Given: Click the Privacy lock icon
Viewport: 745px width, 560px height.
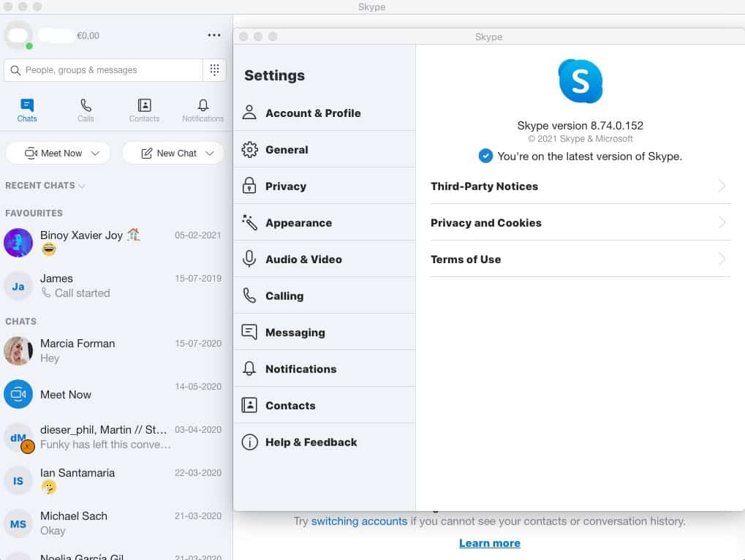Looking at the screenshot, I should [x=249, y=186].
